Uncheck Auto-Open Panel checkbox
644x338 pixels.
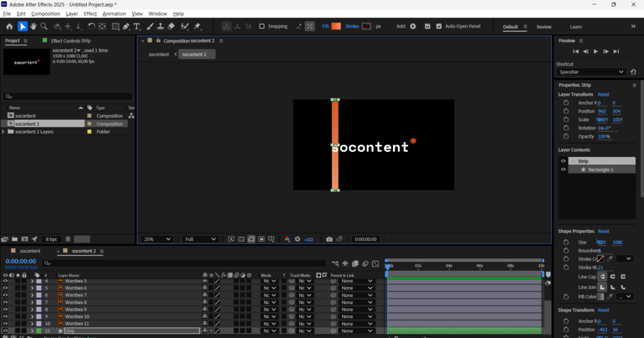click(439, 26)
